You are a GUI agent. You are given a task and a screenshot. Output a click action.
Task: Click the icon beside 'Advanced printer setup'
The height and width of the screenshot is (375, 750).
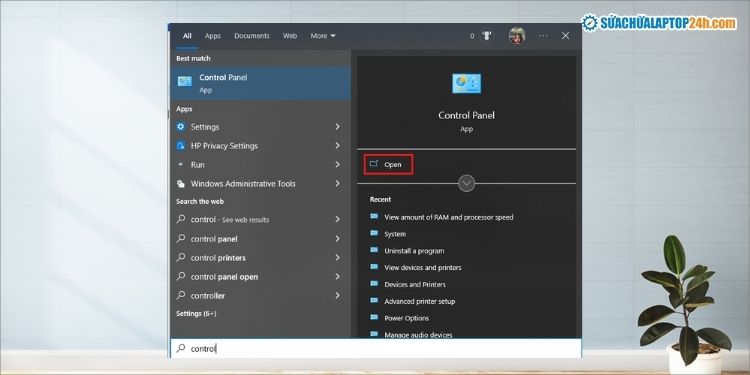tap(374, 301)
